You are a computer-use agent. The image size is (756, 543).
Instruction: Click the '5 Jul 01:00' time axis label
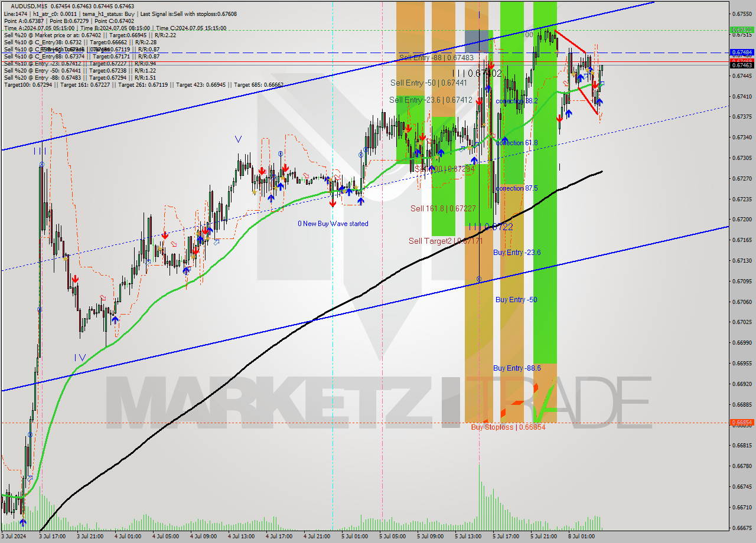tap(355, 537)
